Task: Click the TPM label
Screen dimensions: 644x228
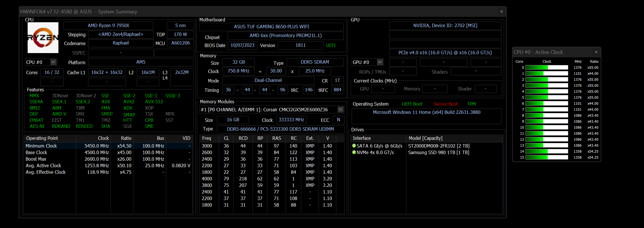Action: pyautogui.click(x=471, y=104)
